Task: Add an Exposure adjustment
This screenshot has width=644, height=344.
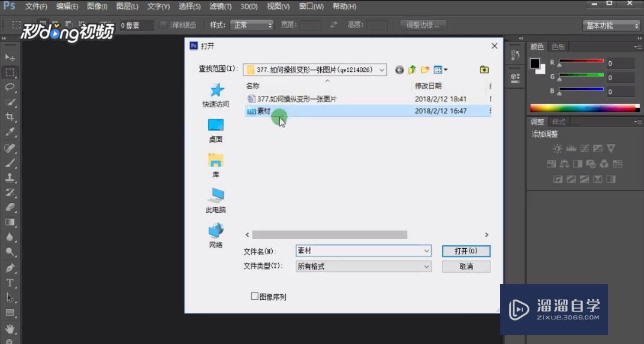Action: pos(598,149)
